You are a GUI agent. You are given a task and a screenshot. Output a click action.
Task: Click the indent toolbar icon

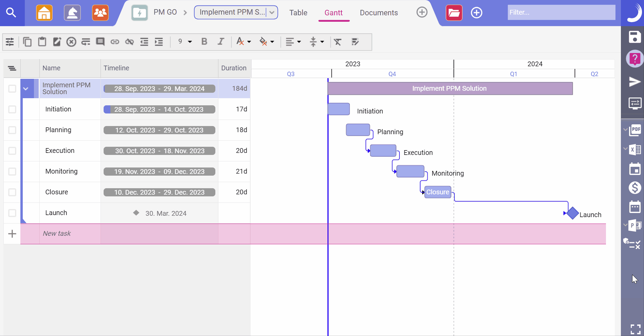click(x=159, y=42)
